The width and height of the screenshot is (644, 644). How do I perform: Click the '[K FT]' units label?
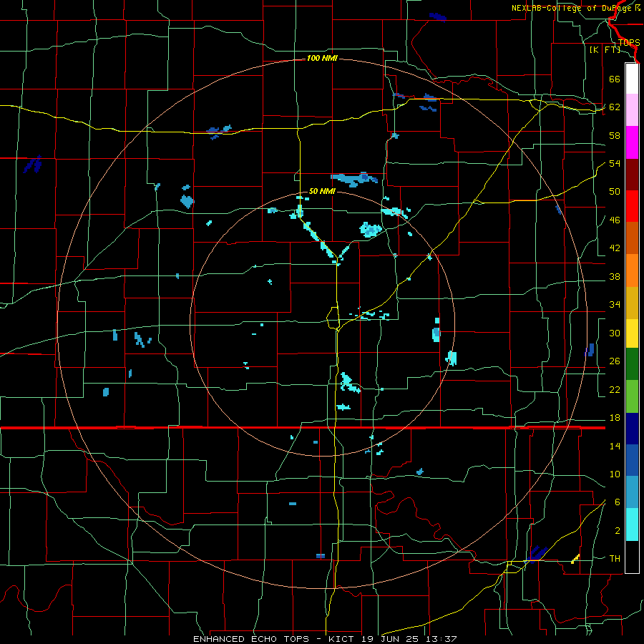(605, 49)
